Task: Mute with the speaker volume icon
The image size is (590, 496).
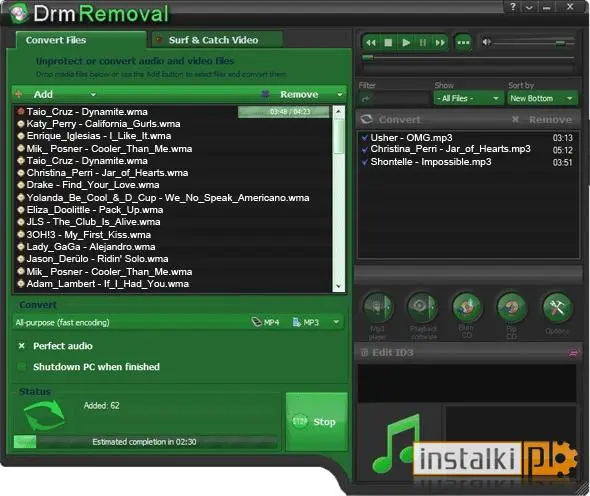Action: point(487,42)
